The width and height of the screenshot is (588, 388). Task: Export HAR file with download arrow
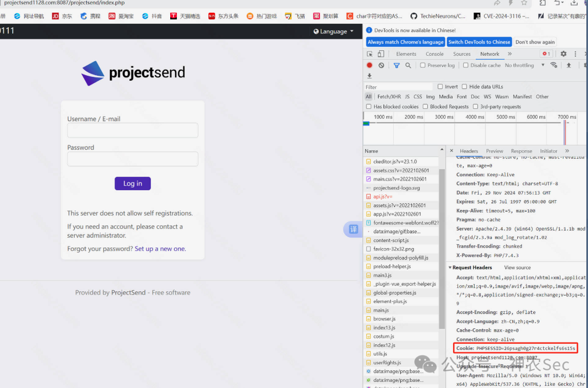coord(369,76)
